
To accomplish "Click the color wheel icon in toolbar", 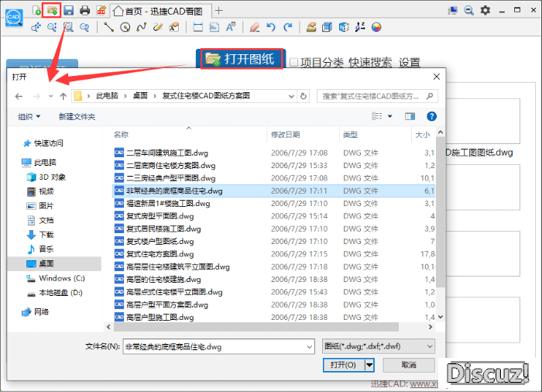I will tap(376, 27).
